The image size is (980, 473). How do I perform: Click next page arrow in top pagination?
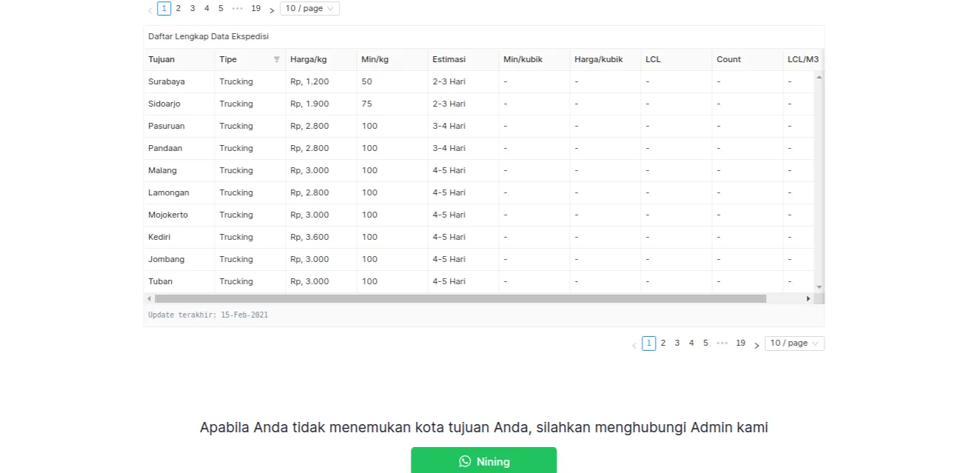pyautogui.click(x=272, y=10)
